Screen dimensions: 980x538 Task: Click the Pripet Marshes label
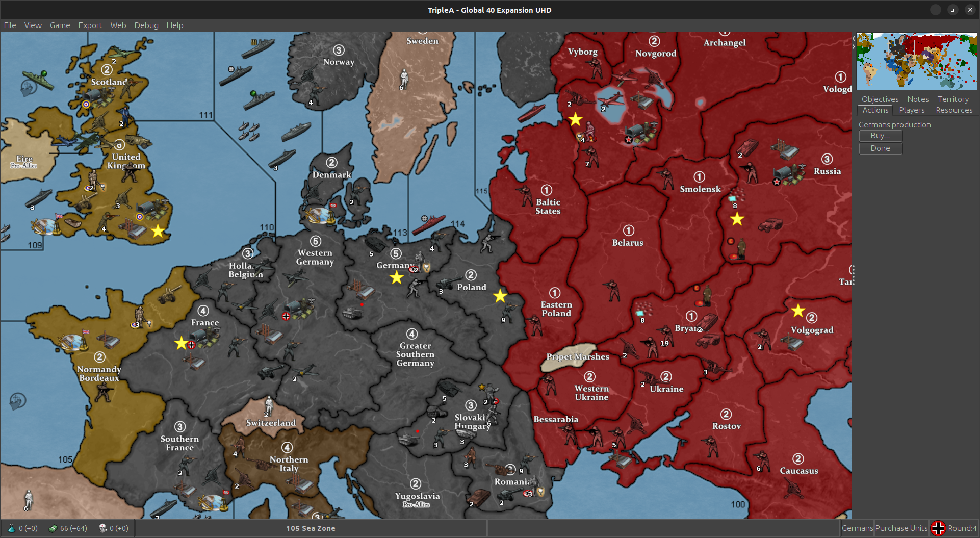[x=578, y=357]
